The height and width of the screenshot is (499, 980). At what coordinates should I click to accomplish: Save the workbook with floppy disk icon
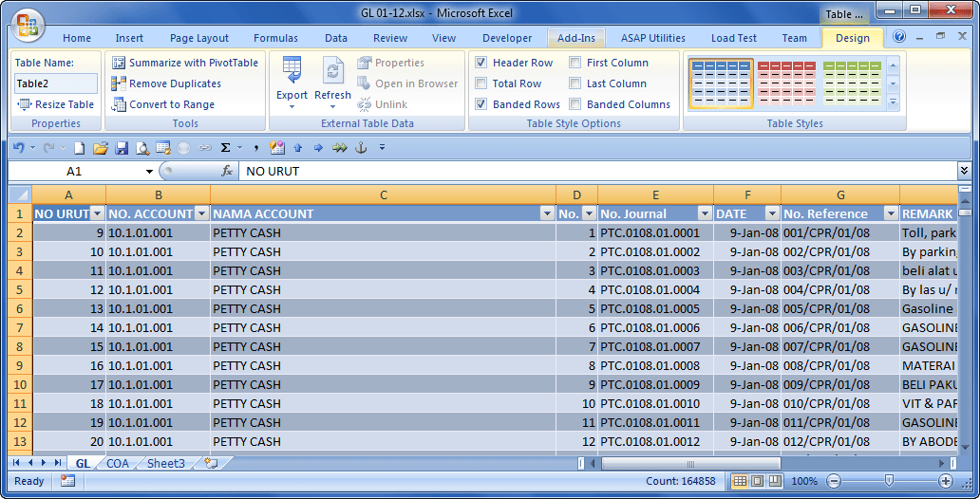pyautogui.click(x=122, y=148)
